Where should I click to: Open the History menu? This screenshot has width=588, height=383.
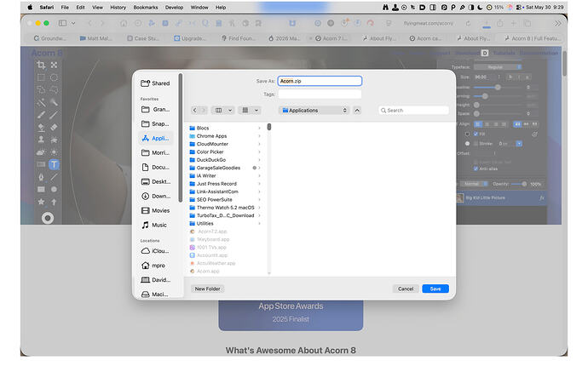118,7
